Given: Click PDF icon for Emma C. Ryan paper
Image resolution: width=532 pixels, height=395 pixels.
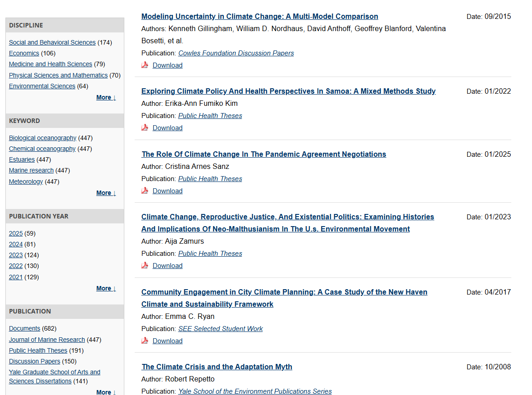Looking at the screenshot, I should click(145, 341).
